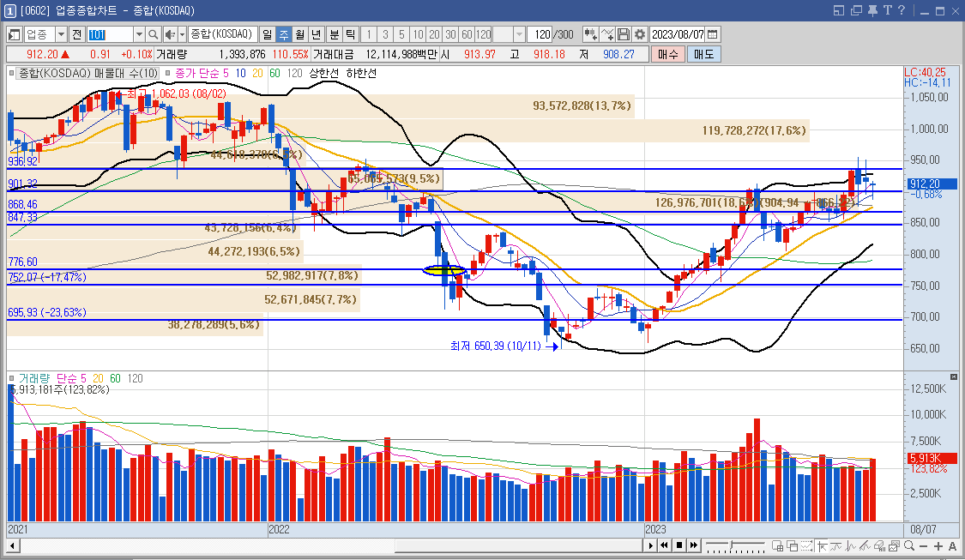Click the save chart floppy icon
This screenshot has height=560, width=965.
624,34
